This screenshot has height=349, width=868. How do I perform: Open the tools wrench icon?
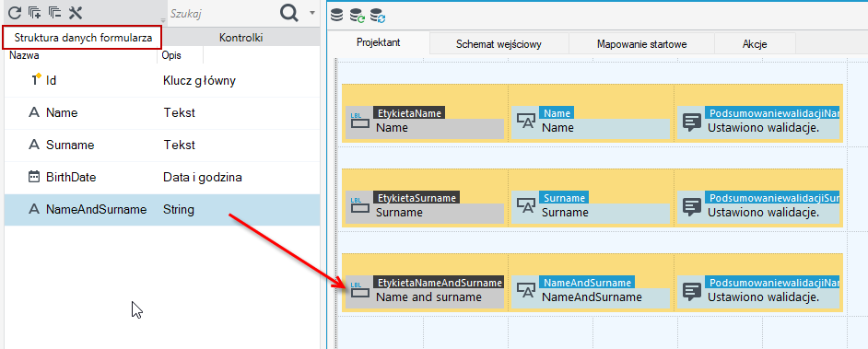(x=75, y=12)
